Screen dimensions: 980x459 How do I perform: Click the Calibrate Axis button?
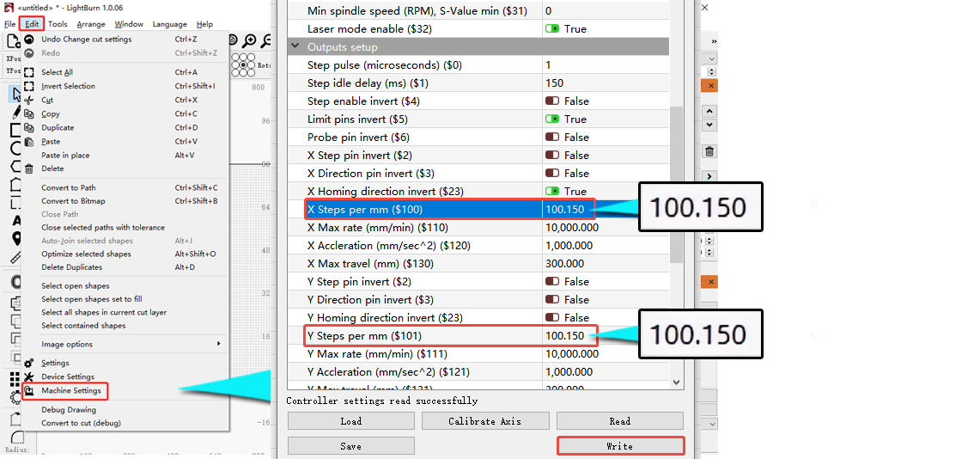[x=485, y=421]
